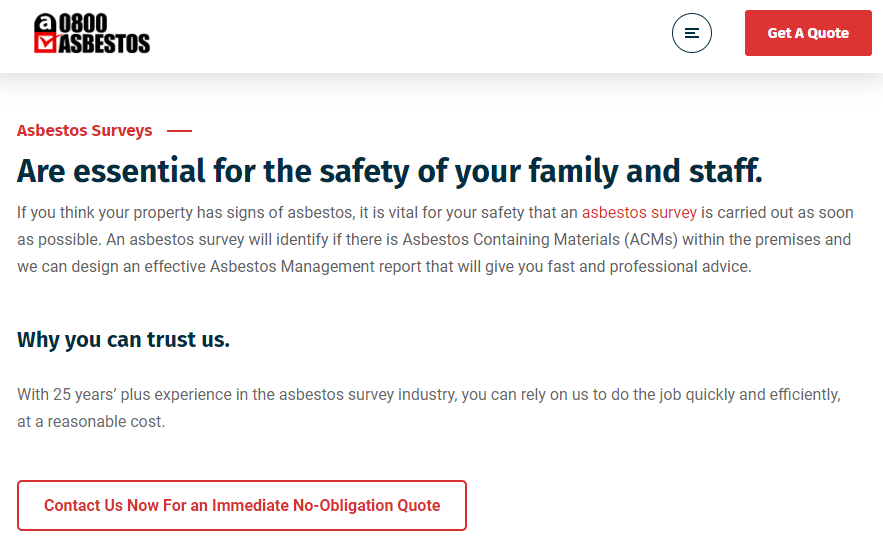Click the padlock 'a' icon in the logo
This screenshot has width=883, height=543.
pos(46,24)
